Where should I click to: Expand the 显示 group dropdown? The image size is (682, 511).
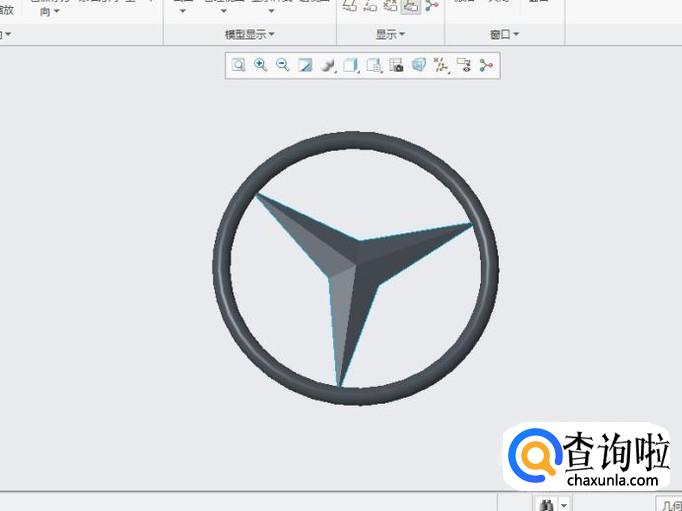point(390,34)
